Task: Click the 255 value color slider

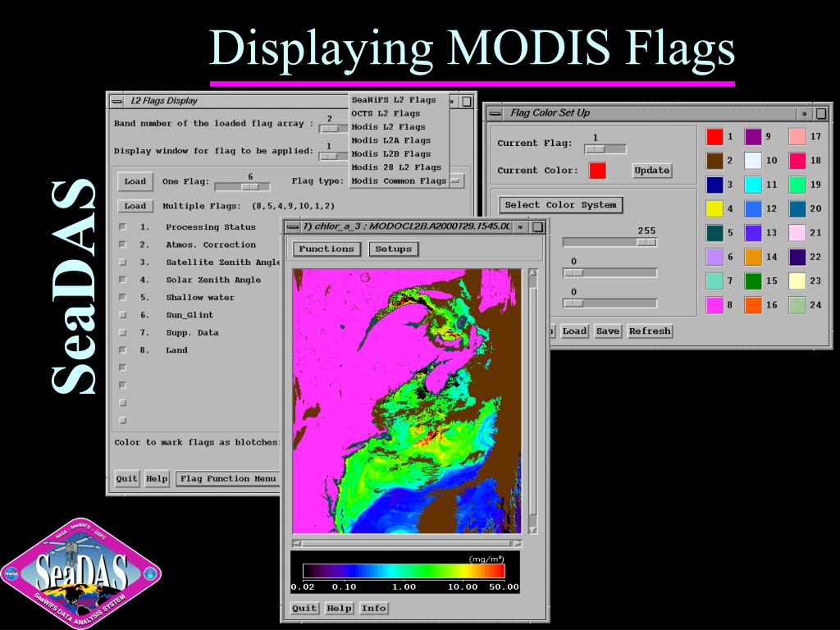Action: click(609, 243)
